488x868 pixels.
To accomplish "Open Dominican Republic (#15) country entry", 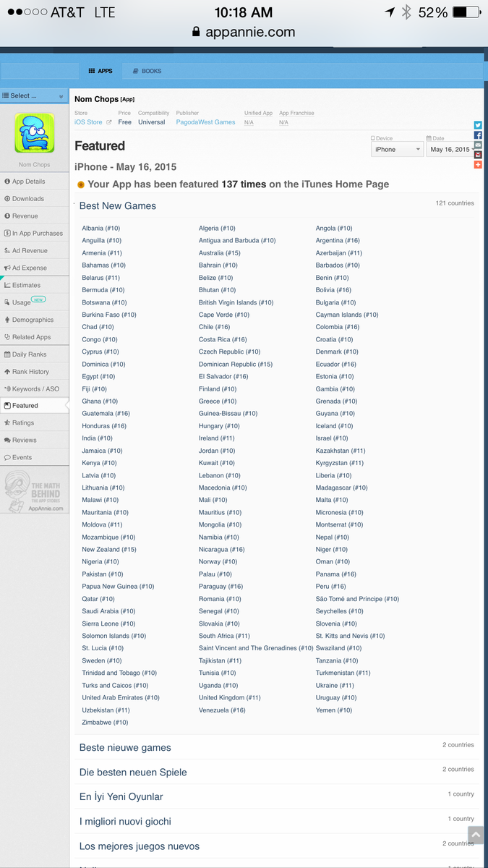I will pyautogui.click(x=236, y=365).
